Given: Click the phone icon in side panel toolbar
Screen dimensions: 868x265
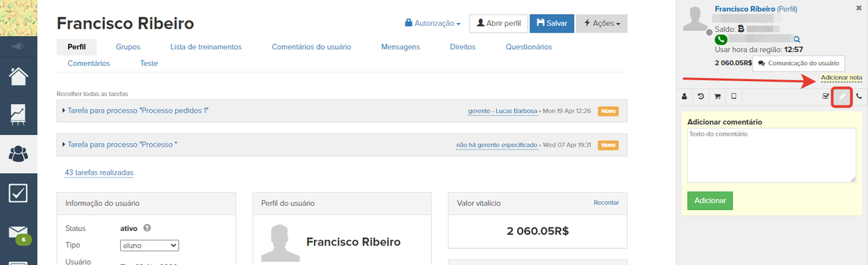Looking at the screenshot, I should click(x=859, y=96).
